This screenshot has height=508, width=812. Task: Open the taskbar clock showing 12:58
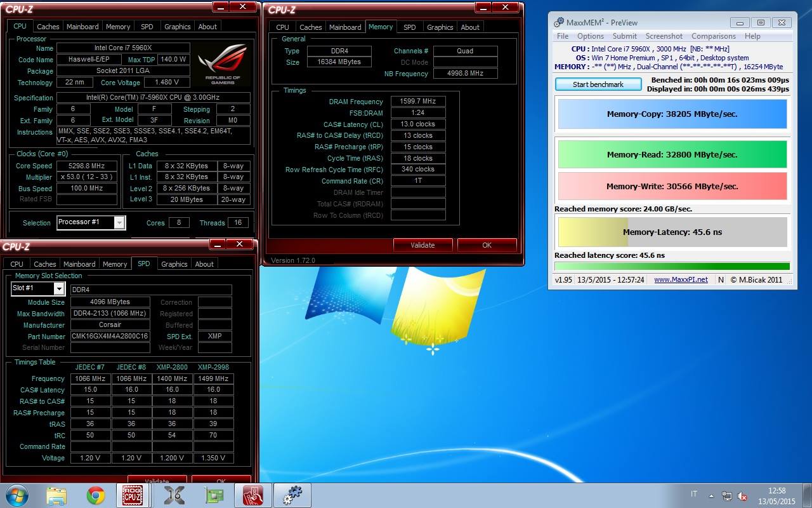[x=777, y=495]
